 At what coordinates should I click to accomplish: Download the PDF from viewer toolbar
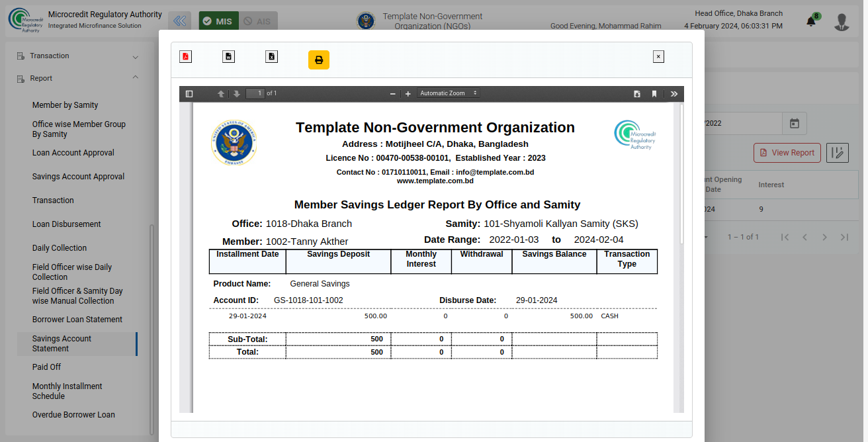(x=637, y=94)
